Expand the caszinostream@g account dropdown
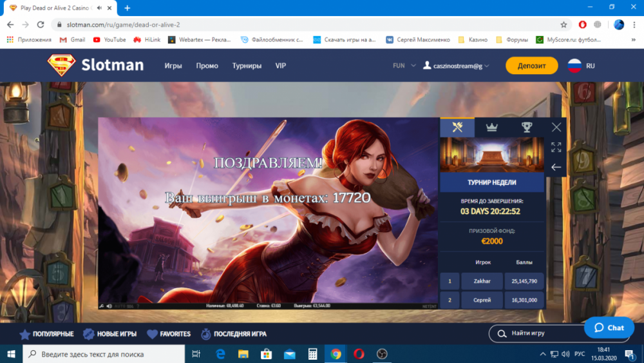Image resolution: width=644 pixels, height=363 pixels. pos(457,66)
